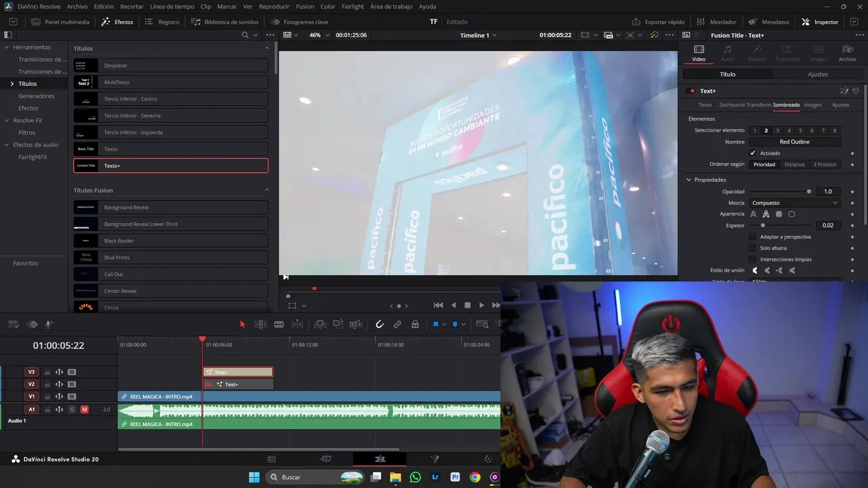Open the Mezclador panel
This screenshot has height=488, width=868.
(716, 22)
